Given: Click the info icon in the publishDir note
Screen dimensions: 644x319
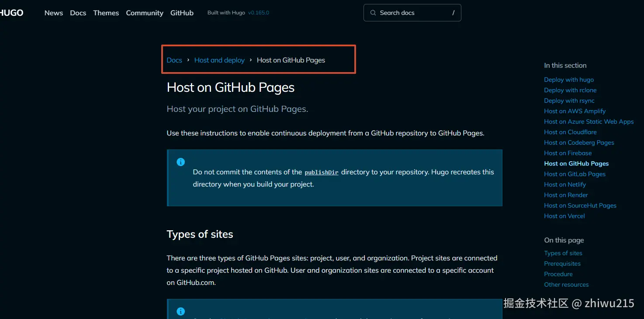Looking at the screenshot, I should click(180, 162).
